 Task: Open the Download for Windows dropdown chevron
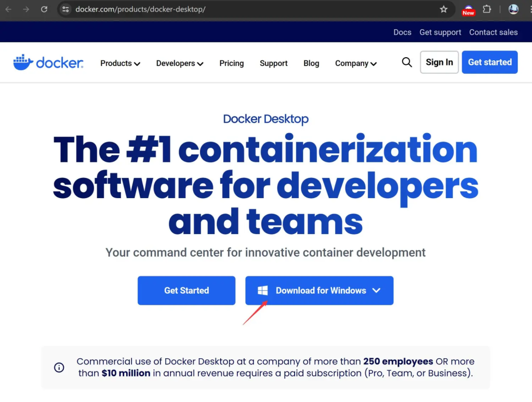click(x=376, y=290)
